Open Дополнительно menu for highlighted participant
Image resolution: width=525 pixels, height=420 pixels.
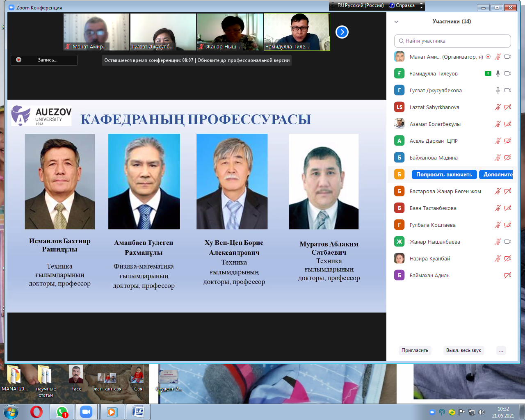point(497,174)
